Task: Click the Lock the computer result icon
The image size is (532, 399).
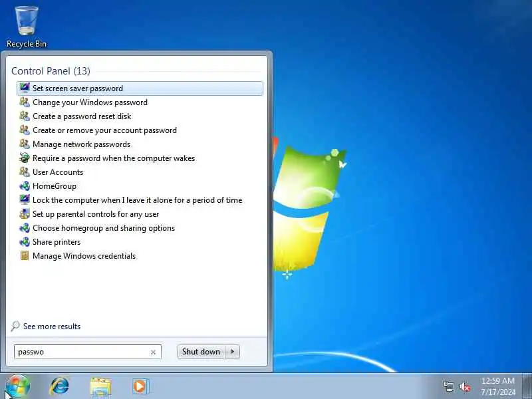Action: point(25,200)
